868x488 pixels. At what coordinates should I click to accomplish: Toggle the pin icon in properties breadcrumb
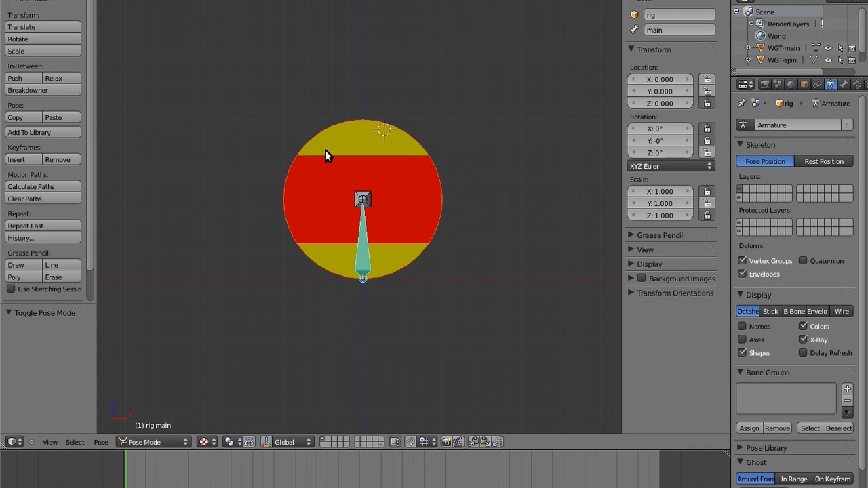742,103
